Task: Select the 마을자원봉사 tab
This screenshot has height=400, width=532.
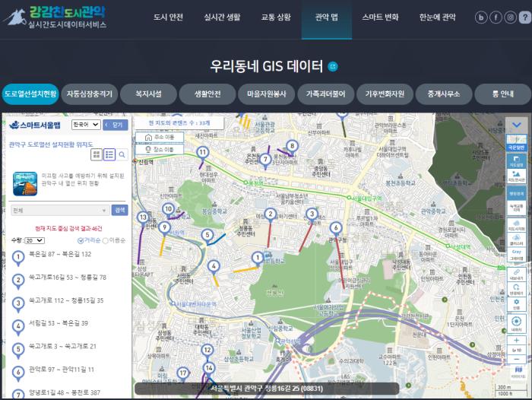Action: (x=267, y=94)
